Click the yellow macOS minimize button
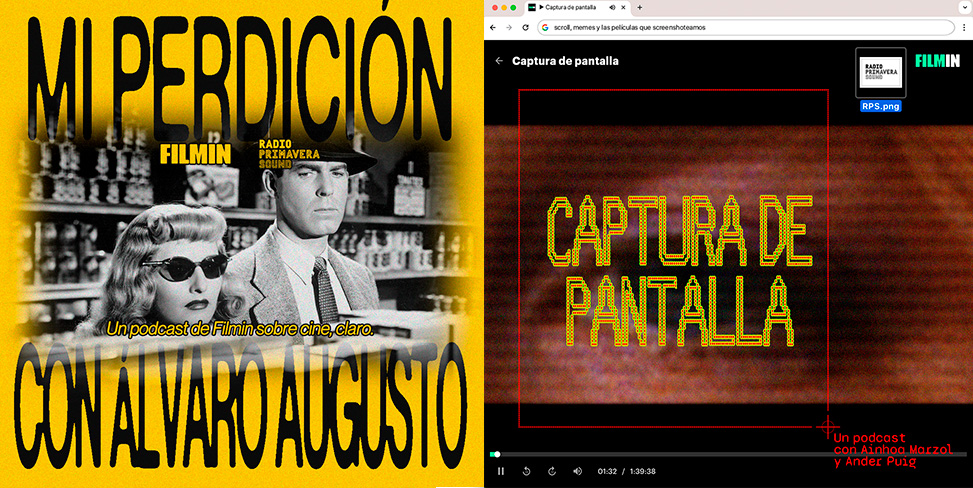Image resolution: width=973 pixels, height=488 pixels. [504, 7]
